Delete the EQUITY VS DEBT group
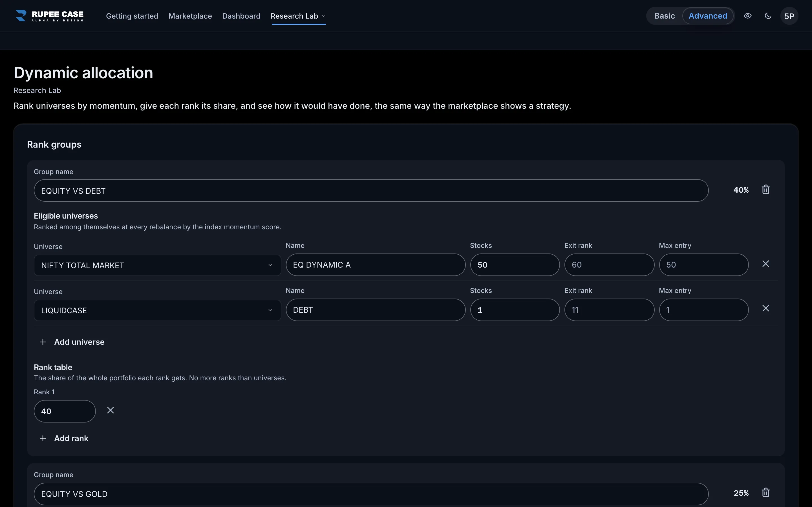 (765, 190)
